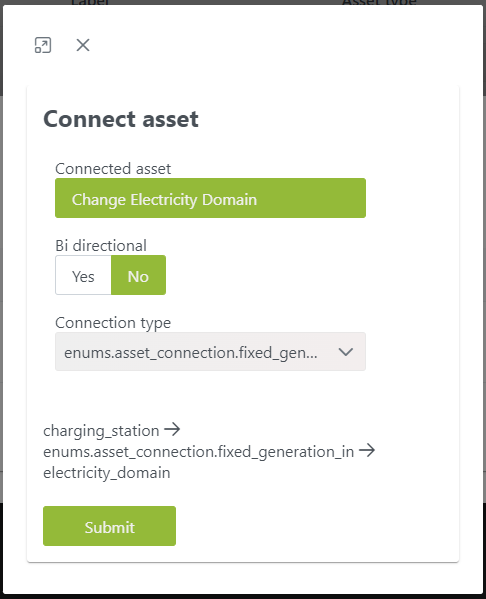Click the Bi directional label
This screenshot has width=486, height=599.
click(101, 246)
